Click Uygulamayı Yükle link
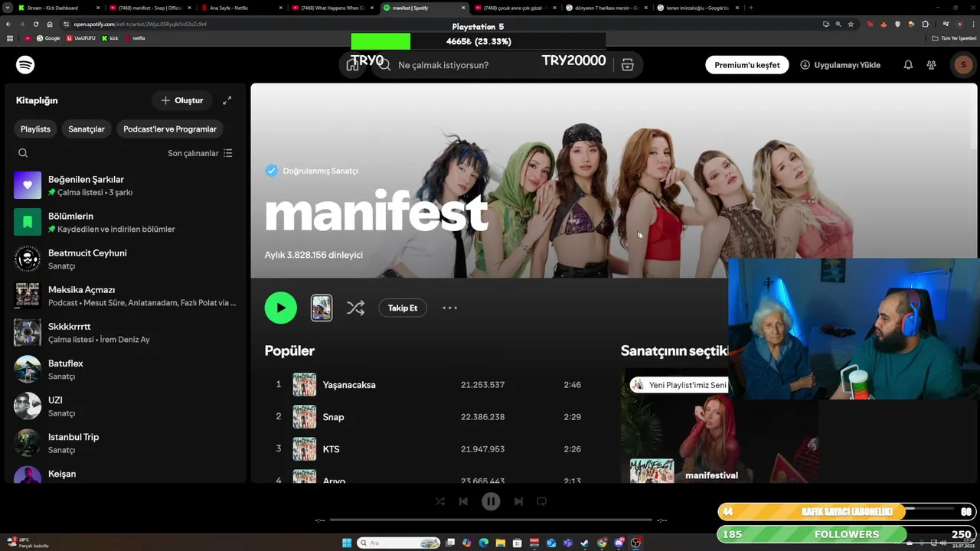 (841, 65)
